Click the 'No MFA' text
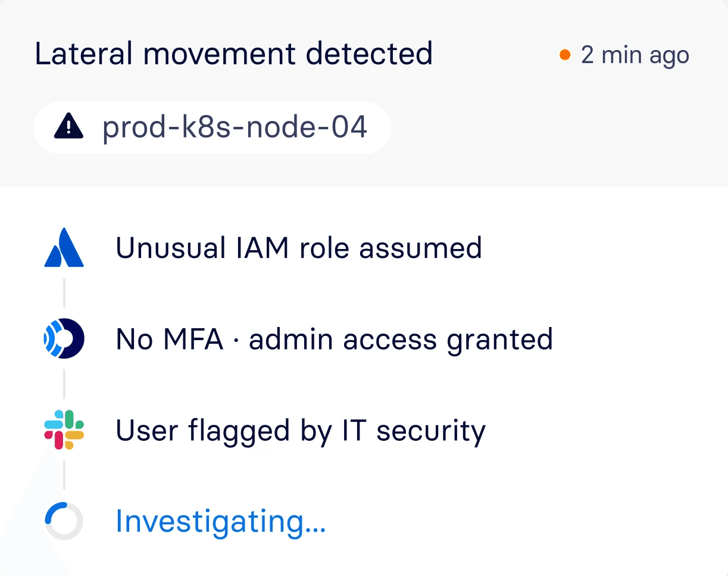 (x=169, y=340)
